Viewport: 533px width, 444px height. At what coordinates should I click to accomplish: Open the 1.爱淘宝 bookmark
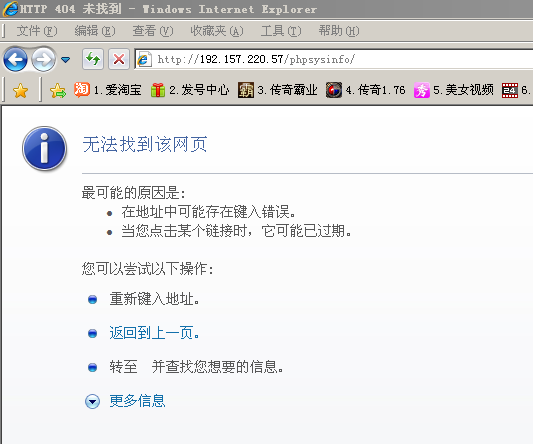point(108,90)
